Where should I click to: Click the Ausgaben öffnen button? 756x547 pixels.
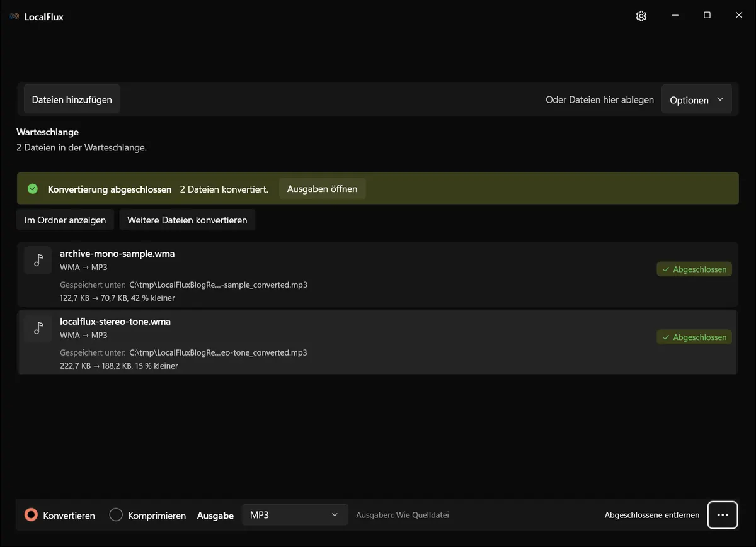pyautogui.click(x=322, y=189)
